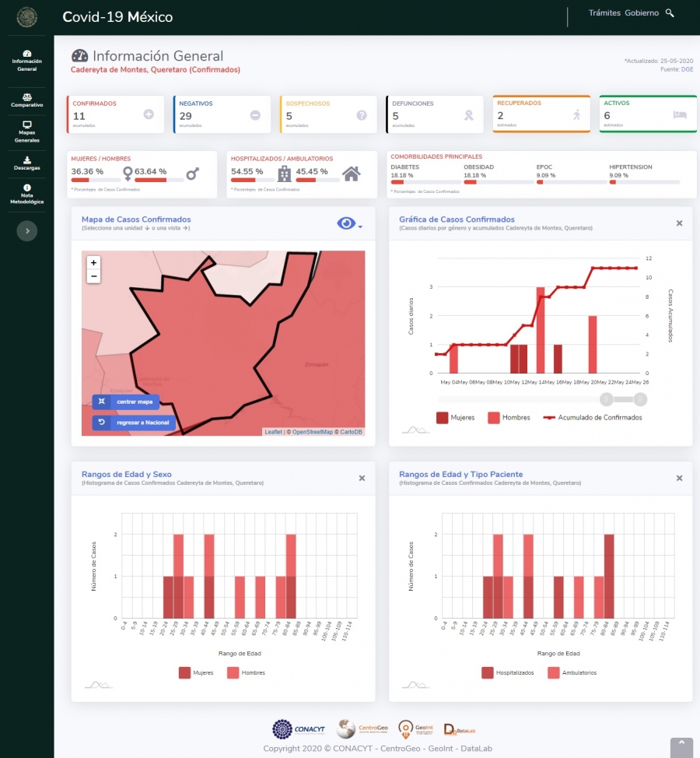Image resolution: width=700 pixels, height=758 pixels.
Task: Click the regresar a Nacional button
Action: pyautogui.click(x=134, y=423)
